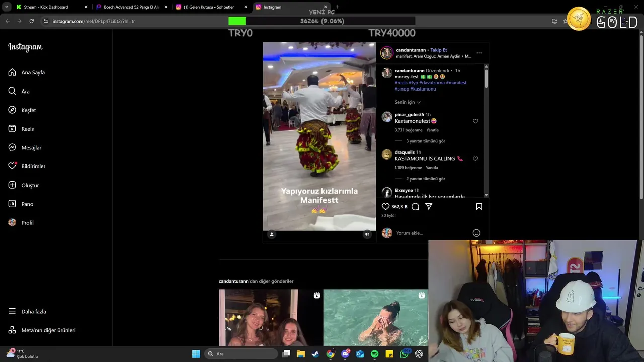Reload the page

click(31, 21)
